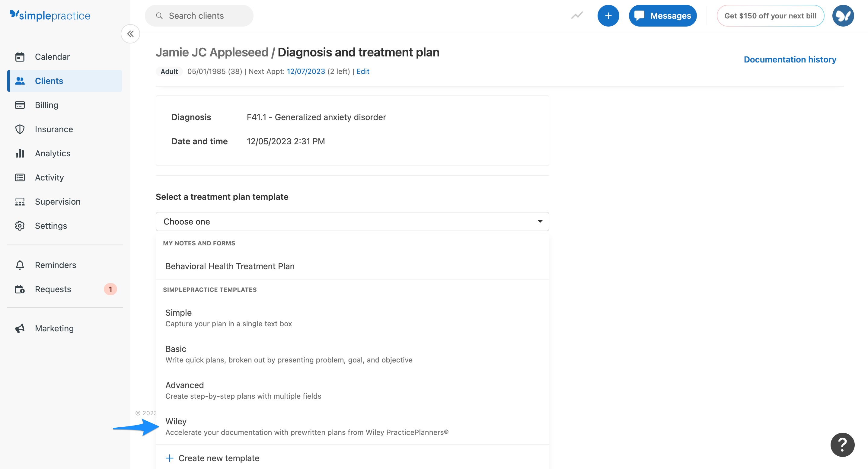Open Messages from the top bar
The width and height of the screenshot is (868, 469).
coord(662,15)
